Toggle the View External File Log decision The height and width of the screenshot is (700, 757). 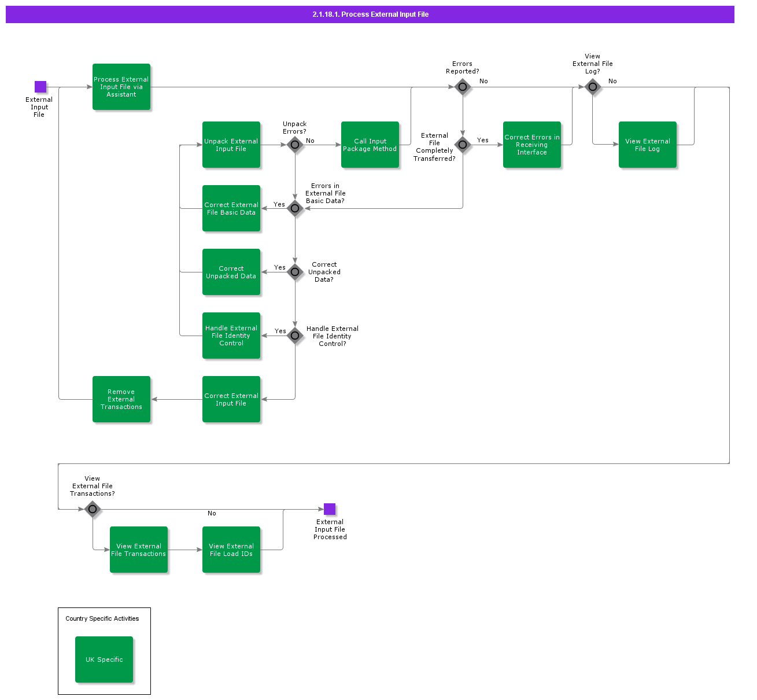coord(592,86)
